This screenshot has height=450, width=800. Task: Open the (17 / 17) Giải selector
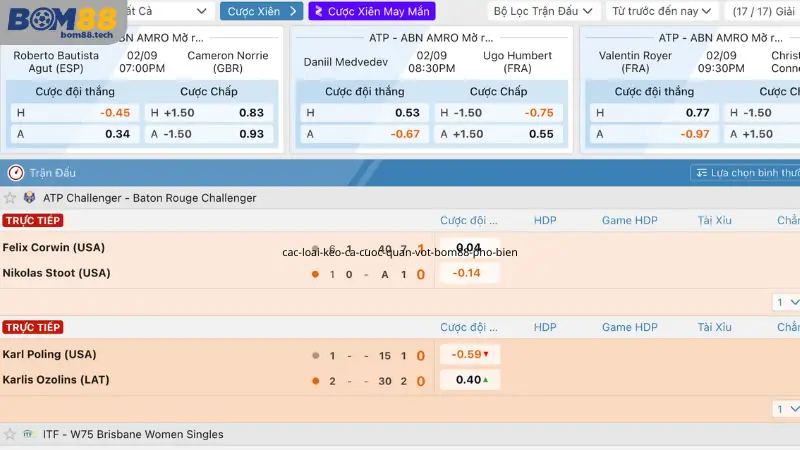point(762,11)
